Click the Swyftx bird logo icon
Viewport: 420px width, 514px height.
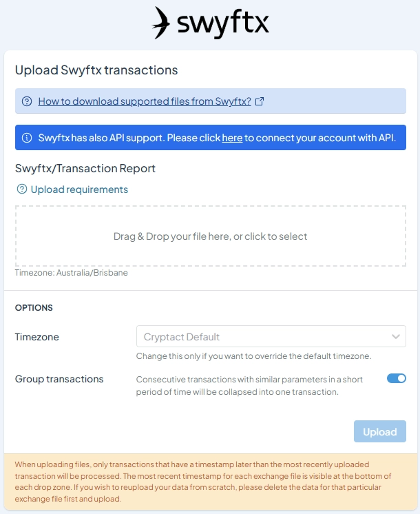click(161, 23)
